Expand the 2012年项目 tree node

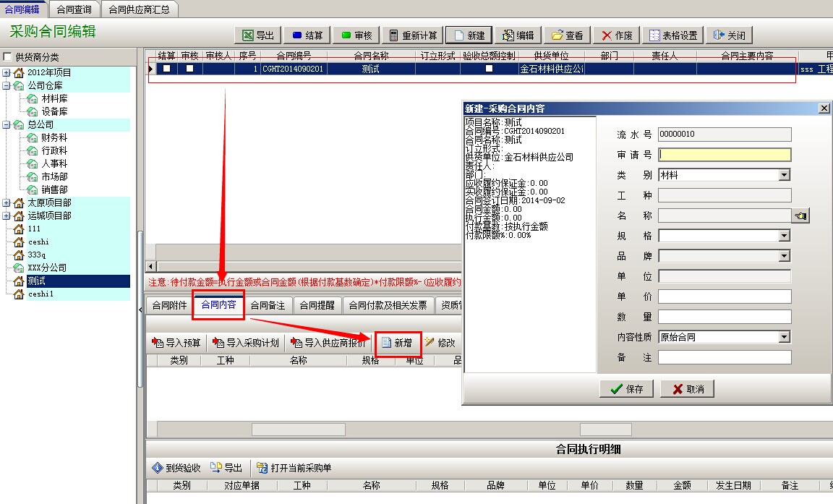tap(7, 72)
